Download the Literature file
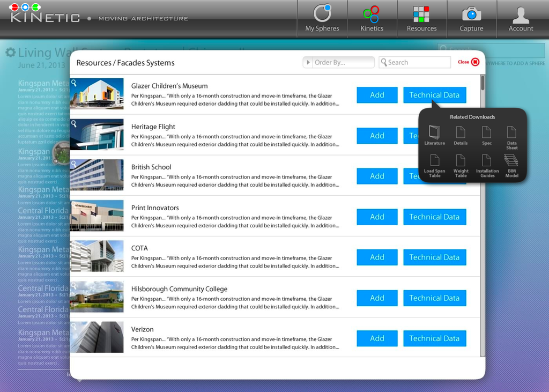This screenshot has width=549, height=392. (434, 135)
